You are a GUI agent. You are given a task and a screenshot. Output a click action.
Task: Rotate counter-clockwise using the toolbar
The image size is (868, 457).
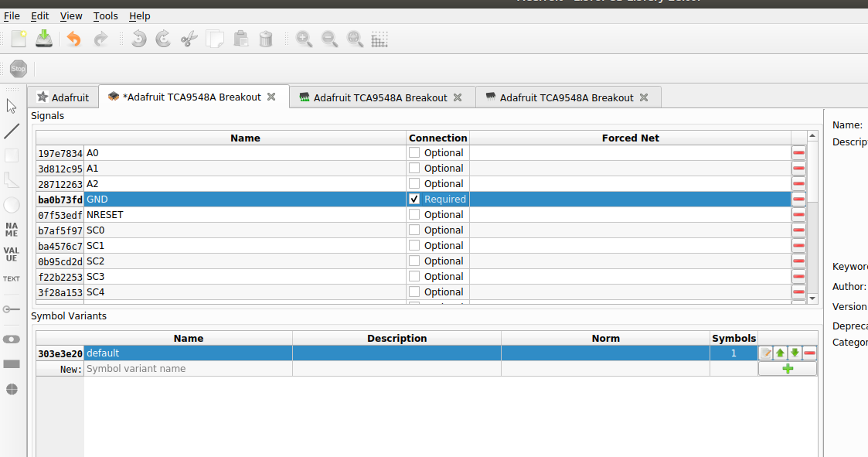[x=138, y=39]
